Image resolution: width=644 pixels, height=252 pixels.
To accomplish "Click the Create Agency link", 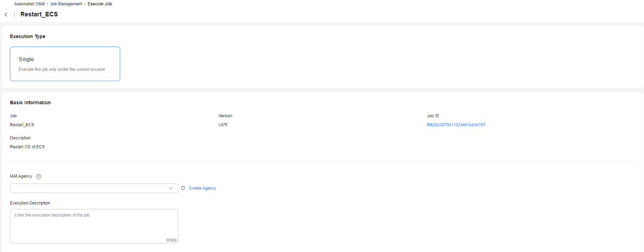I will click(202, 188).
